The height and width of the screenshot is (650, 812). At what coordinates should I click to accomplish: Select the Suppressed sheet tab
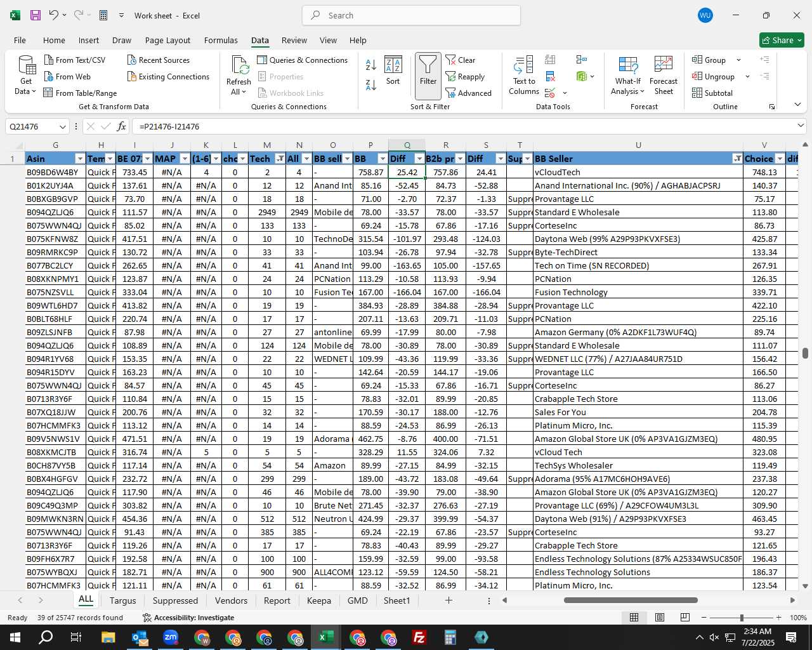175,600
